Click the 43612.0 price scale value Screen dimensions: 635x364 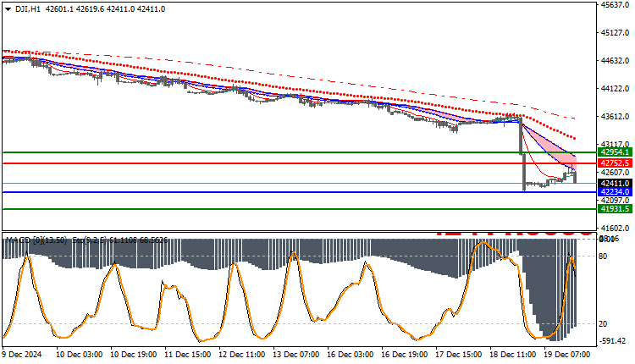[615, 116]
